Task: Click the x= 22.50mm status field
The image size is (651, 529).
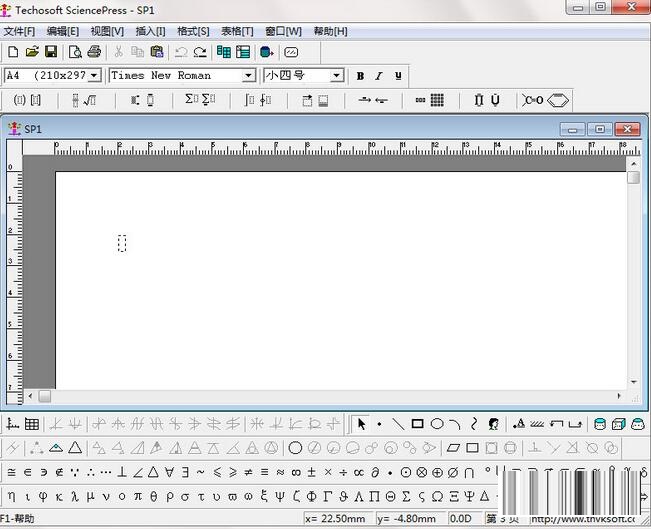Action: [x=338, y=519]
